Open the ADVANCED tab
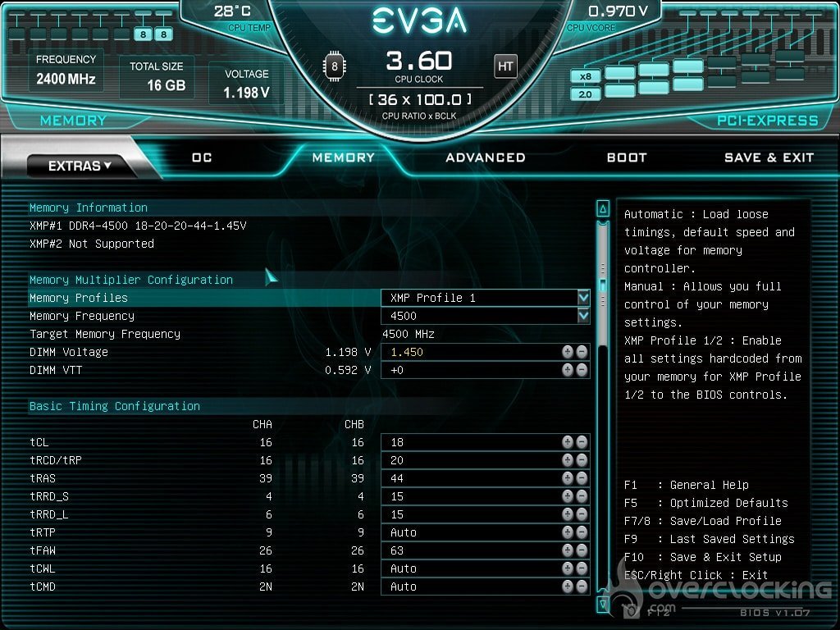 486,157
